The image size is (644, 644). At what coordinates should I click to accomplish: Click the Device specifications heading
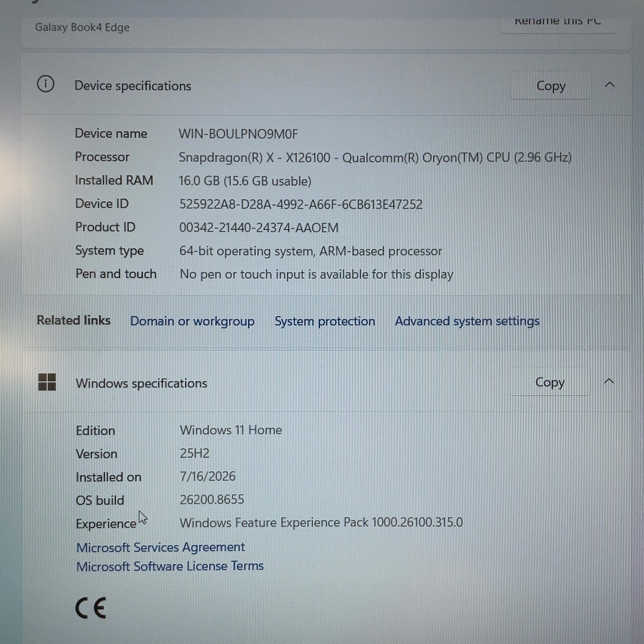coord(133,86)
